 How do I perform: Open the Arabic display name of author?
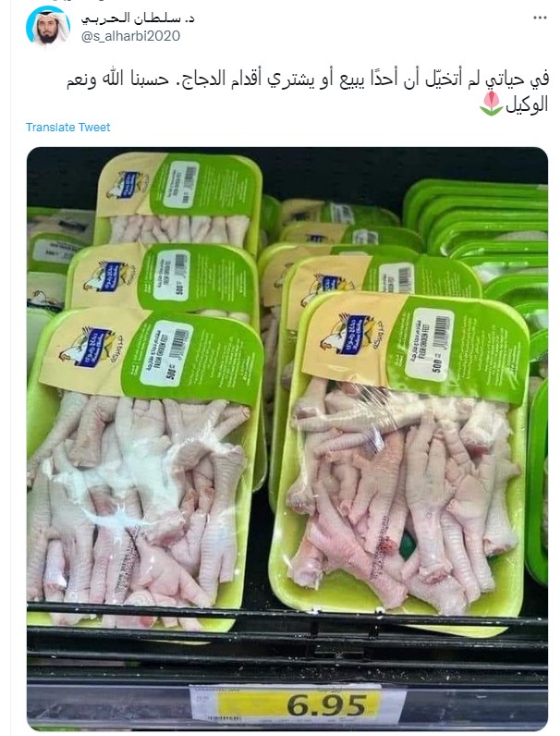click(x=138, y=18)
